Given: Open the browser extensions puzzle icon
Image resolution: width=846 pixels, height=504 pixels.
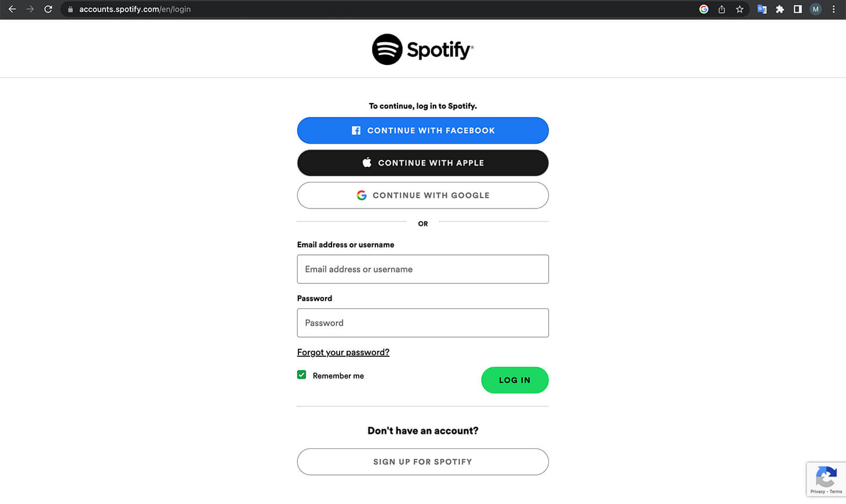Looking at the screenshot, I should pos(780,9).
